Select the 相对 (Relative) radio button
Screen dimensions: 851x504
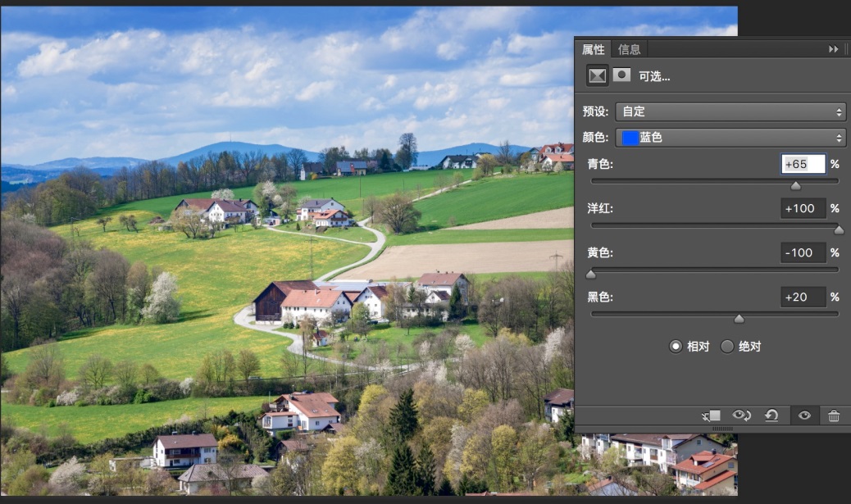click(676, 347)
